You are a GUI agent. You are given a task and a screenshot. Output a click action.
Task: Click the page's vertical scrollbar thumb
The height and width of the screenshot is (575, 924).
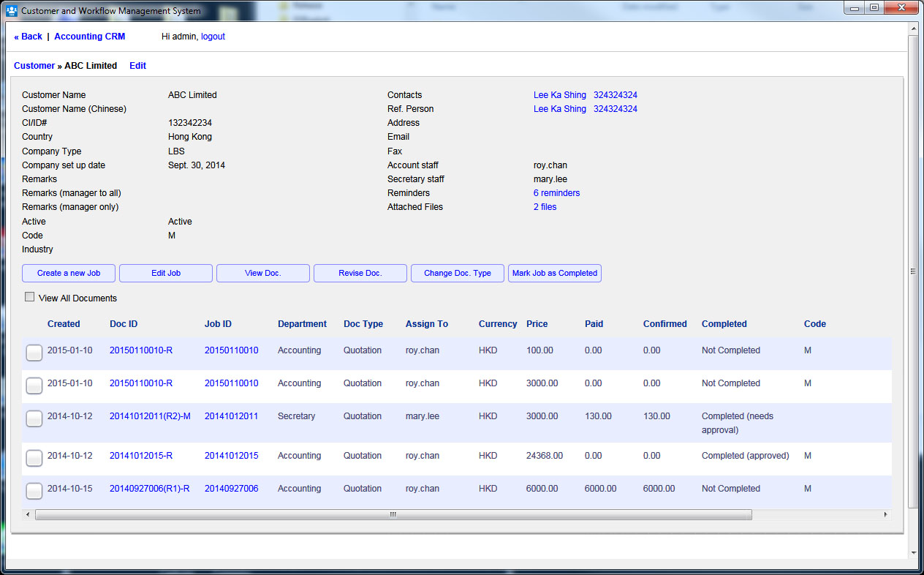(912, 271)
